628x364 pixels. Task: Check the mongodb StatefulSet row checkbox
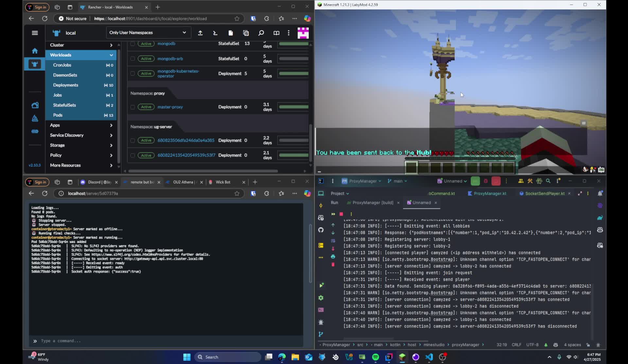tap(132, 44)
